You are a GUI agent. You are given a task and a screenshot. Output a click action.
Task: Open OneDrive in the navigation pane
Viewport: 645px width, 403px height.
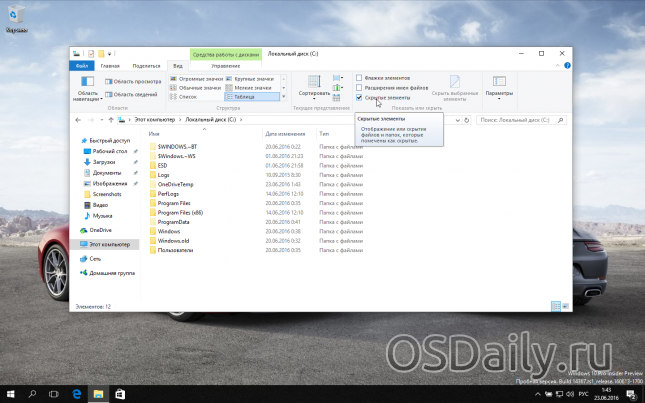coord(101,230)
